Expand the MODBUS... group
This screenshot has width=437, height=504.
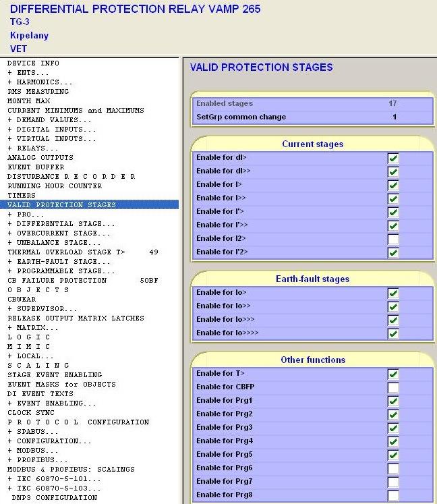(x=33, y=451)
